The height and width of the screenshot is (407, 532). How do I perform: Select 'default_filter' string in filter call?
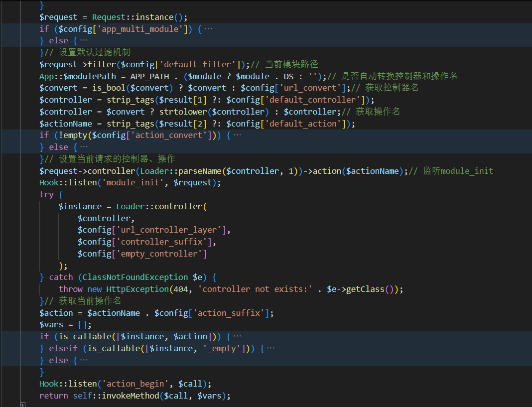pos(200,64)
